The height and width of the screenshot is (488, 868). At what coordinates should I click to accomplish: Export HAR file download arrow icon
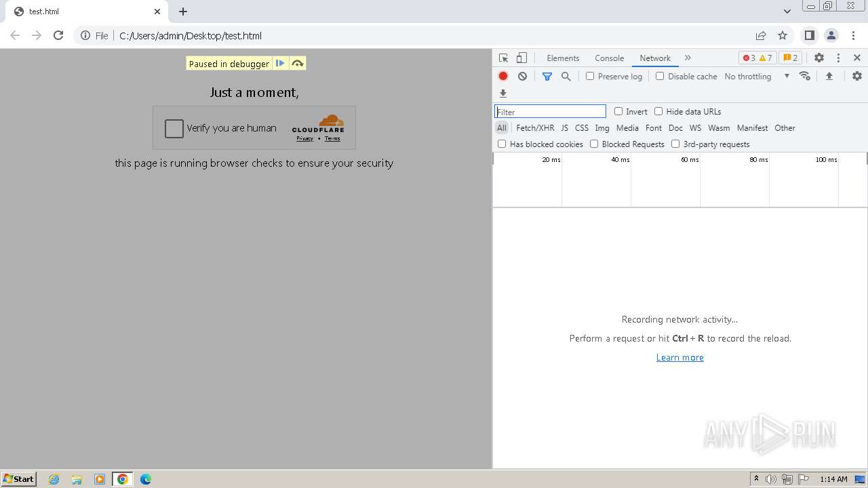click(503, 94)
